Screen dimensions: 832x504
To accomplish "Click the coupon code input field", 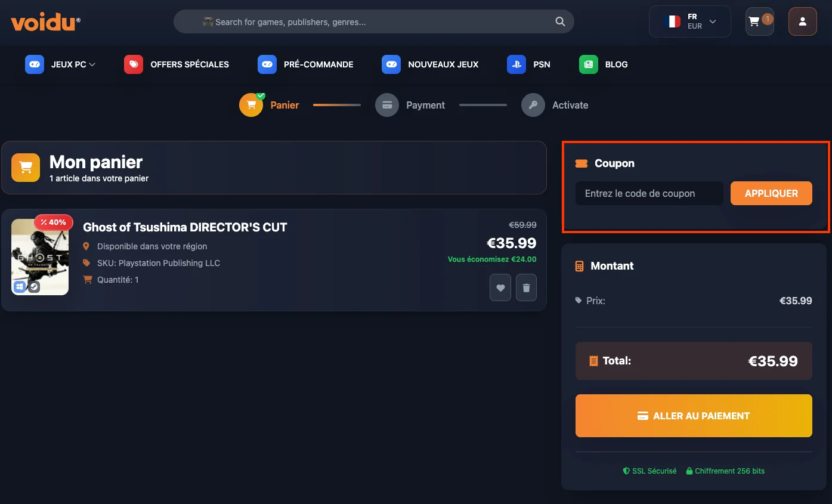I will coord(648,193).
